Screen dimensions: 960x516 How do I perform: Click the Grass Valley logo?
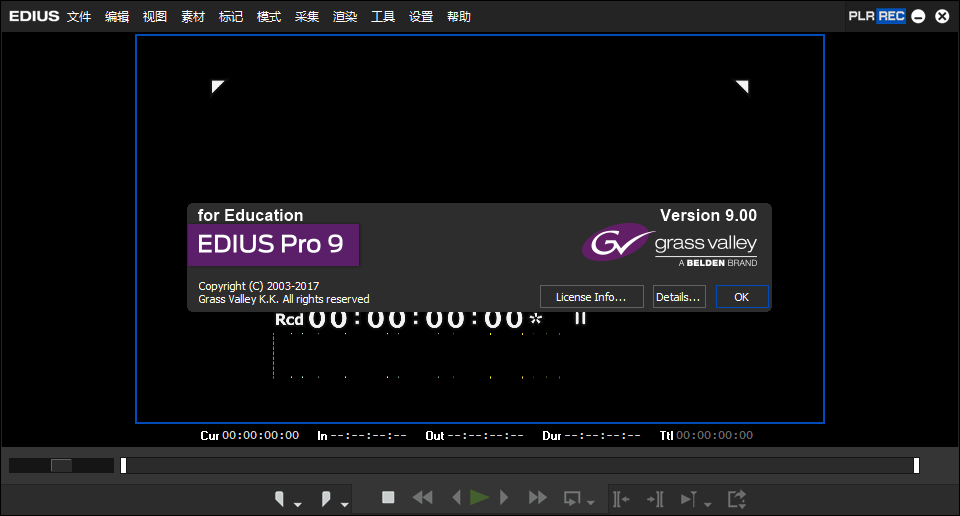669,245
